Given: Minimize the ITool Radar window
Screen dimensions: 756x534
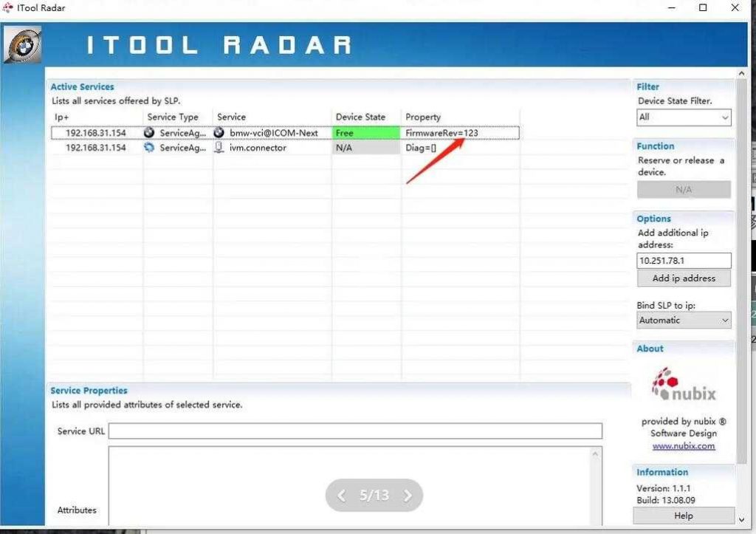Looking at the screenshot, I should [672, 7].
